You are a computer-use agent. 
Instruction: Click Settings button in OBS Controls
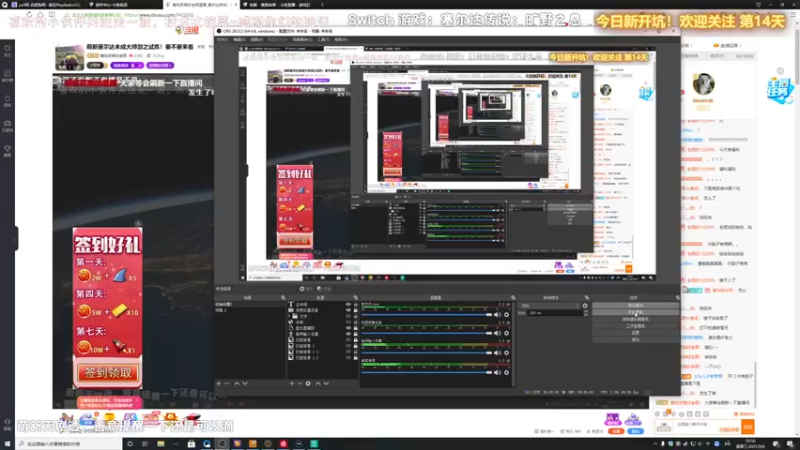(x=635, y=332)
